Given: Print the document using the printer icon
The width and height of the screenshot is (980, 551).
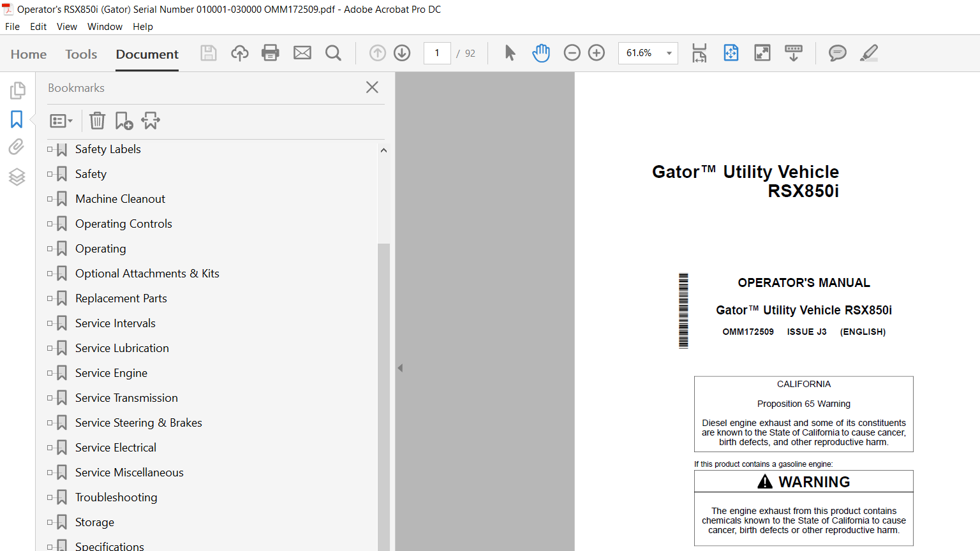Looking at the screenshot, I should pos(271,53).
